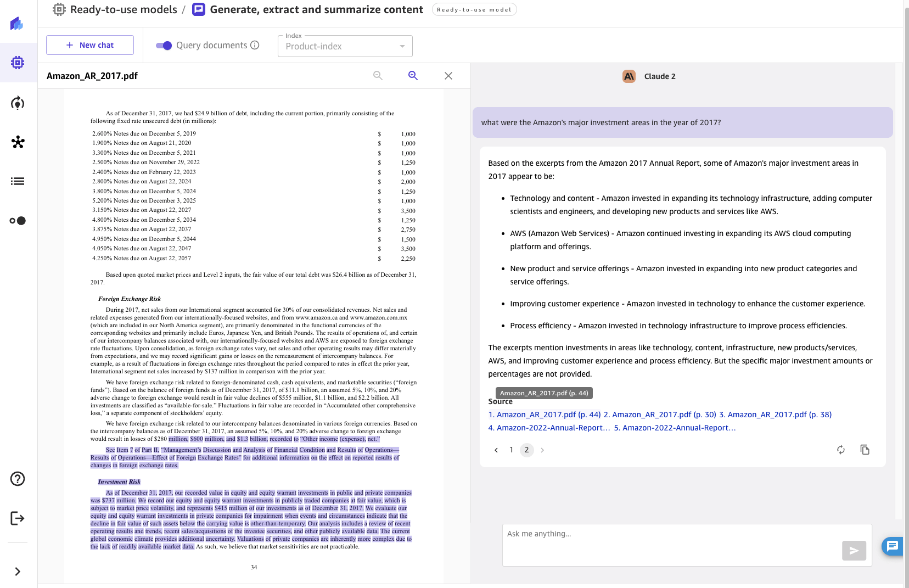Click the user question about Amazon's investment areas
909x588 pixels.
click(683, 122)
